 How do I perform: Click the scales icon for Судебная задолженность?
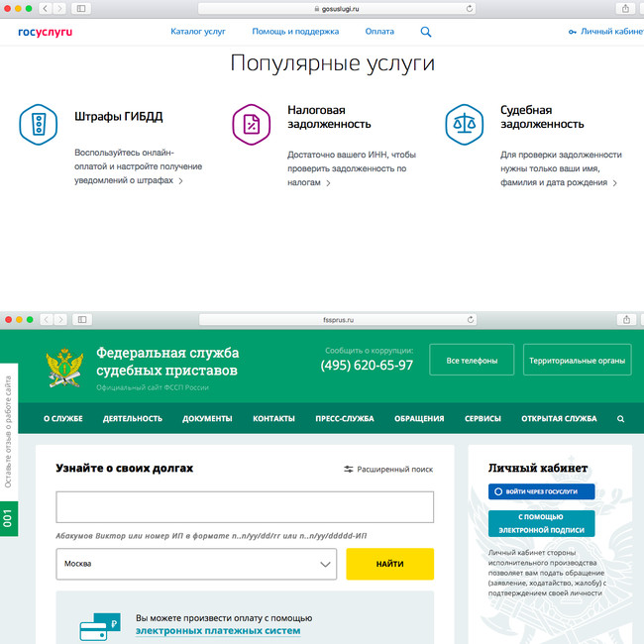(x=464, y=125)
